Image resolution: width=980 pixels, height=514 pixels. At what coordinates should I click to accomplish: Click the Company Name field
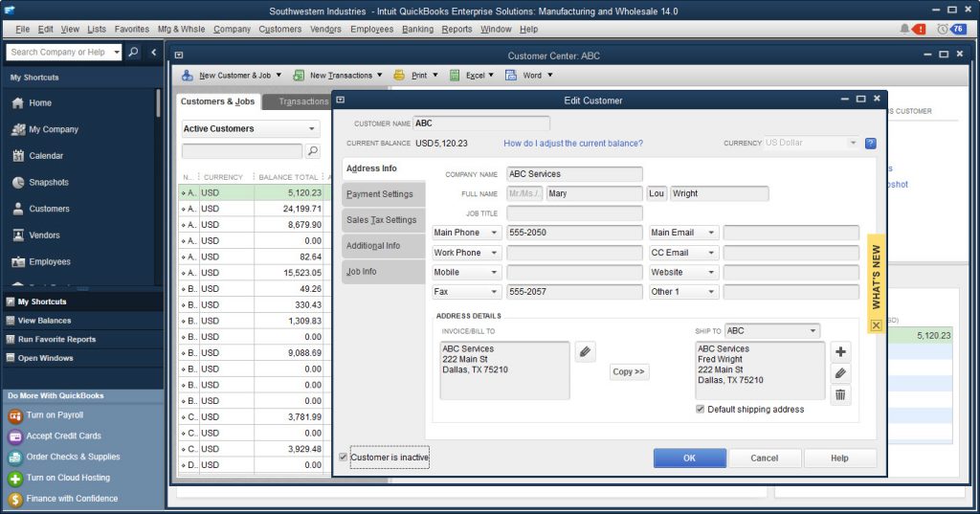[x=574, y=174]
